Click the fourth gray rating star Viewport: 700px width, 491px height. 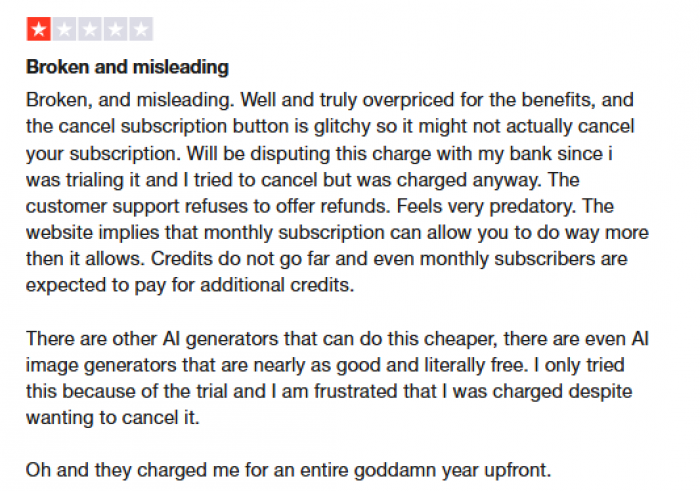[x=116, y=29]
